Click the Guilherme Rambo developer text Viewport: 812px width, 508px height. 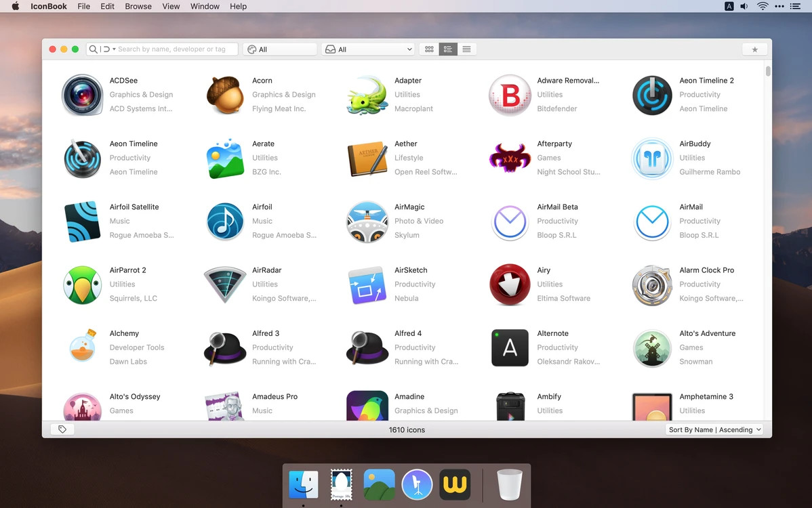(x=710, y=172)
